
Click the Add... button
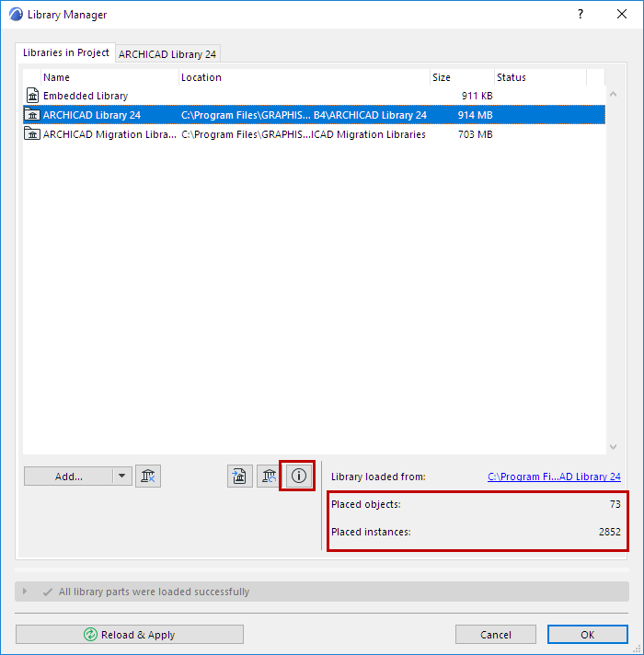coord(68,477)
